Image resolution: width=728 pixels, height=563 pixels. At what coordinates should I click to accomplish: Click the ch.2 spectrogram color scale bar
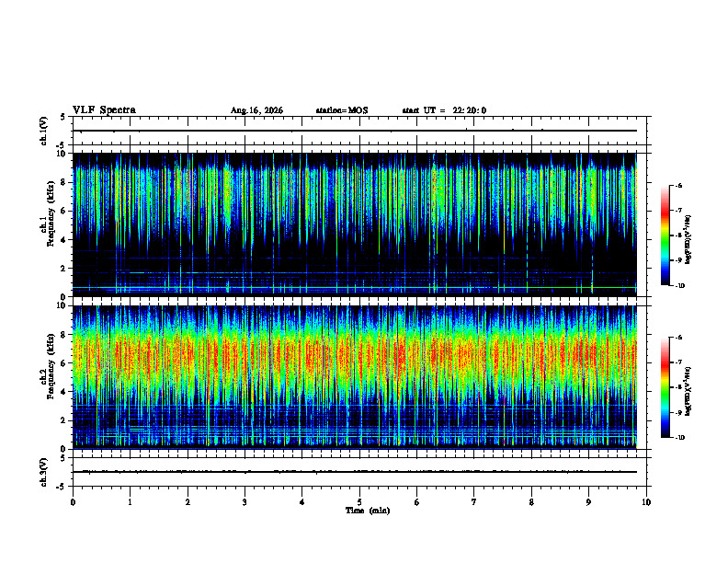point(665,387)
